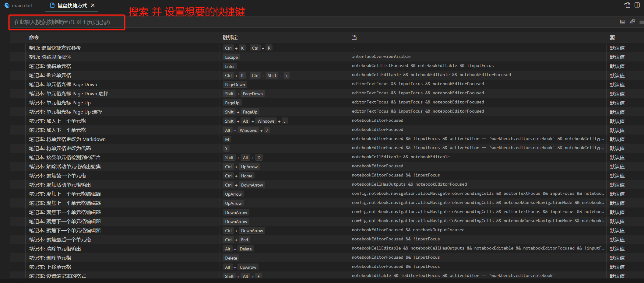Image resolution: width=644 pixels, height=283 pixels.
Task: Close the 键盘快捷方式 tab
Action: pos(93,5)
